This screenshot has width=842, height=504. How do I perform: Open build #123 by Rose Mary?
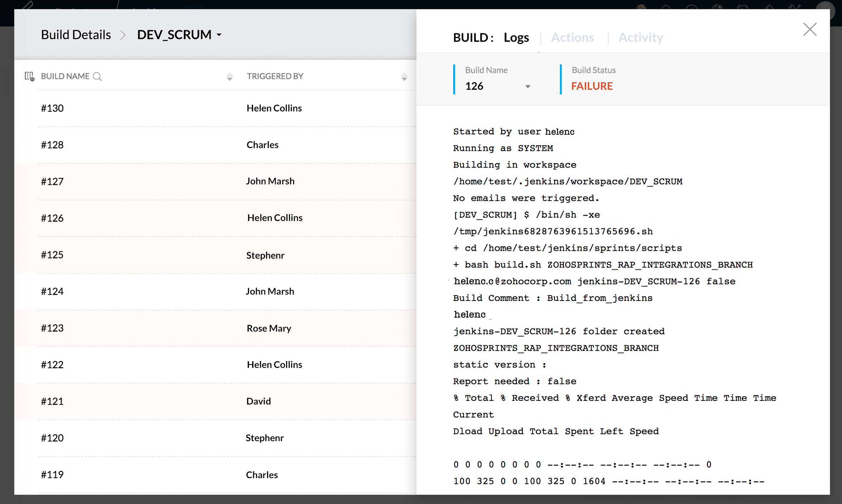pos(52,328)
